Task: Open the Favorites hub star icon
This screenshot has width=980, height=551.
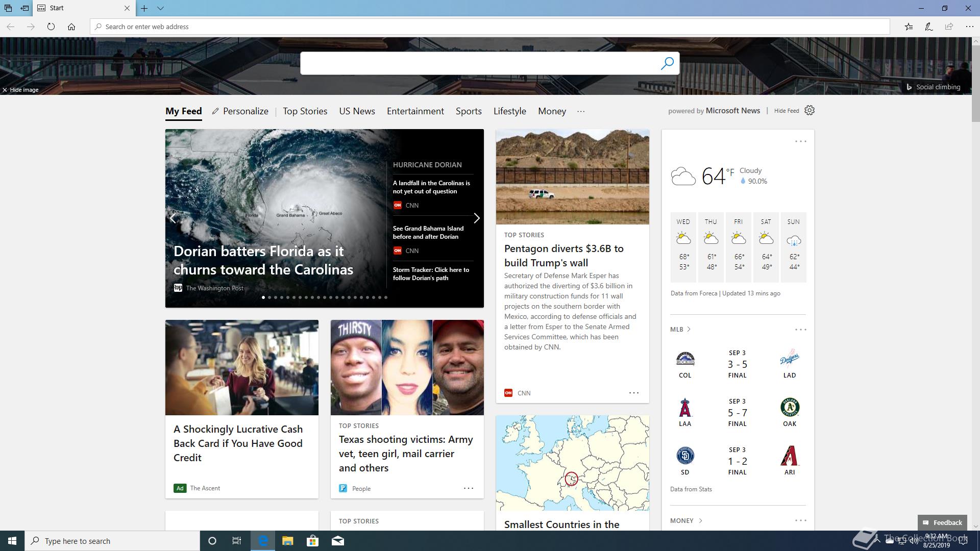Action: click(x=909, y=27)
